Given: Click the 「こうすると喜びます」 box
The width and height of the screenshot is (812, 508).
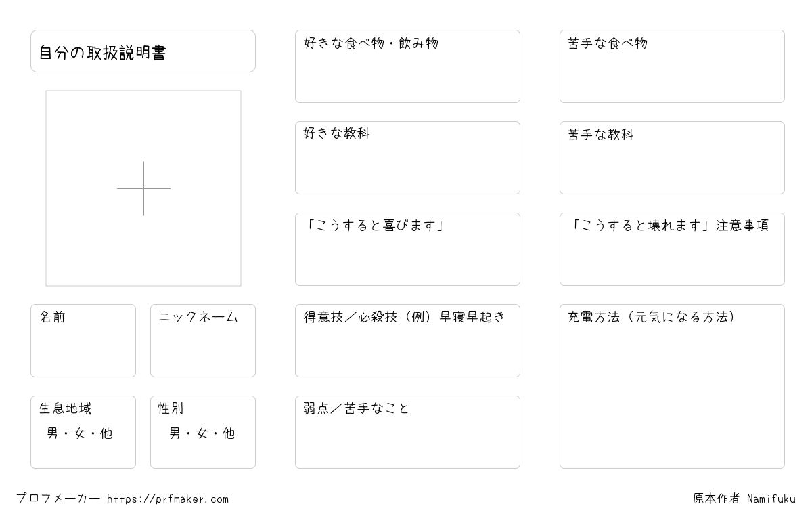Looking at the screenshot, I should pyautogui.click(x=407, y=249).
